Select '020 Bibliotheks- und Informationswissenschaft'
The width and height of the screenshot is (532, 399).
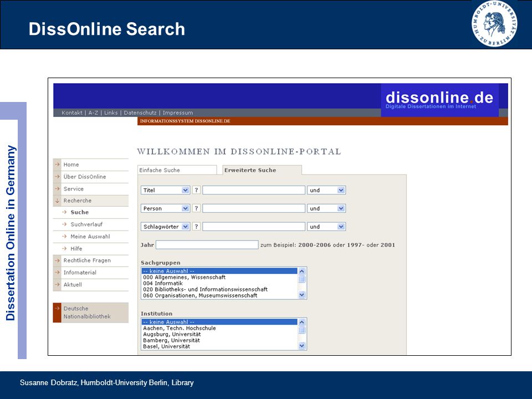[x=219, y=289]
